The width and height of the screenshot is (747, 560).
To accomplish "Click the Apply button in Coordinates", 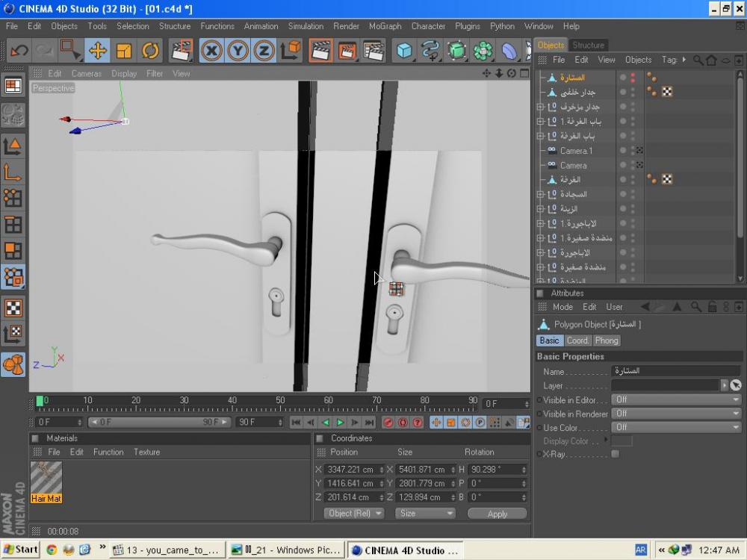I will 497,514.
